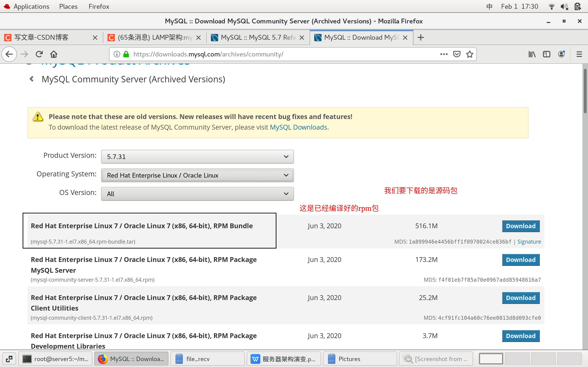Screen dimensions: 588x367
Task: Open the MySQL Downloads link
Action: point(298,127)
